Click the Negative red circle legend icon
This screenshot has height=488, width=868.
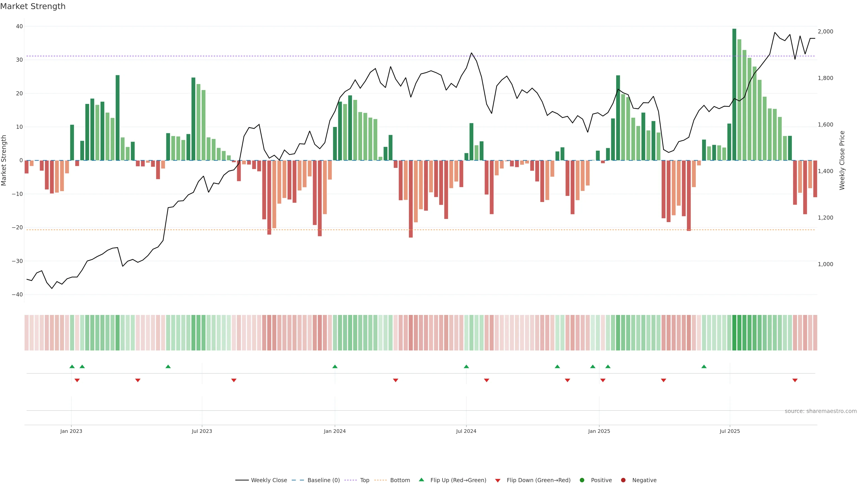click(623, 480)
